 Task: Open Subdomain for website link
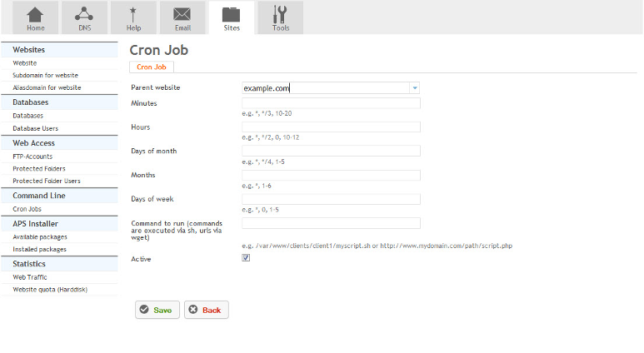45,76
